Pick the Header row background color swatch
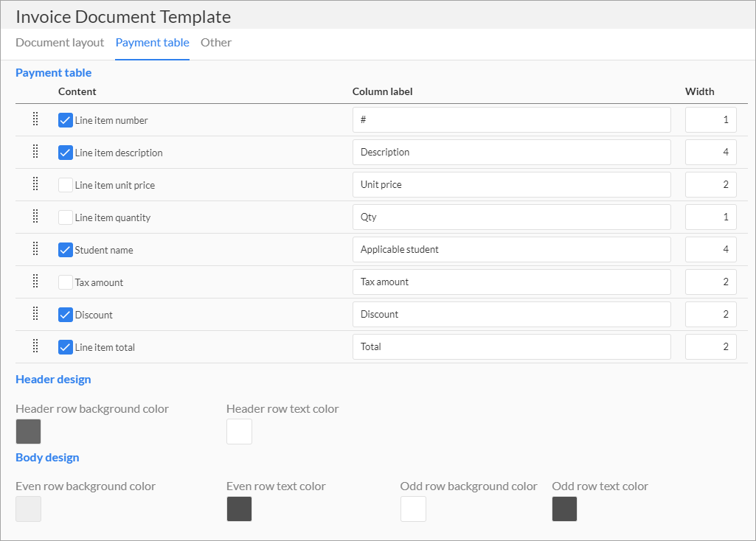Viewport: 756px width, 541px height. 29,431
